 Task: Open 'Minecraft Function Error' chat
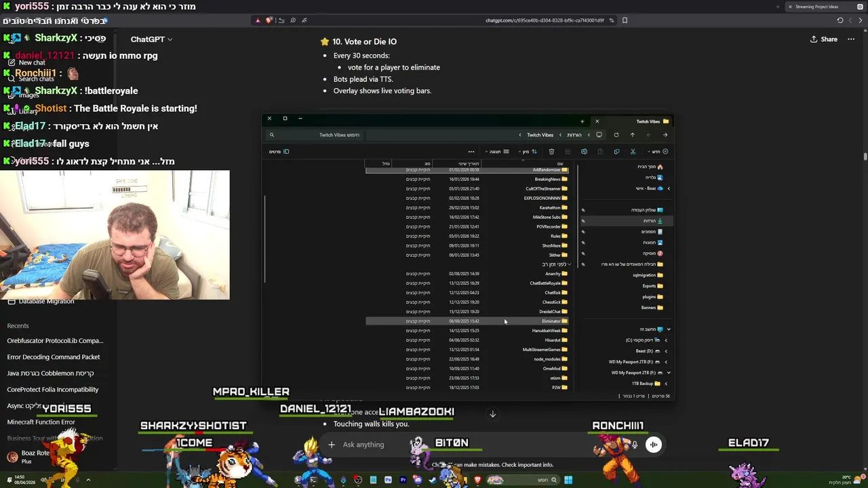[41, 422]
